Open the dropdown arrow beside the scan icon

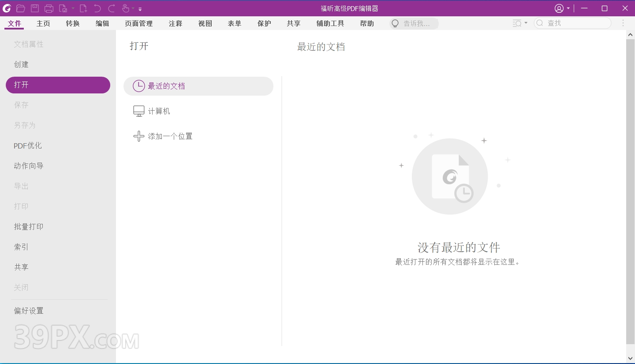point(73,8)
